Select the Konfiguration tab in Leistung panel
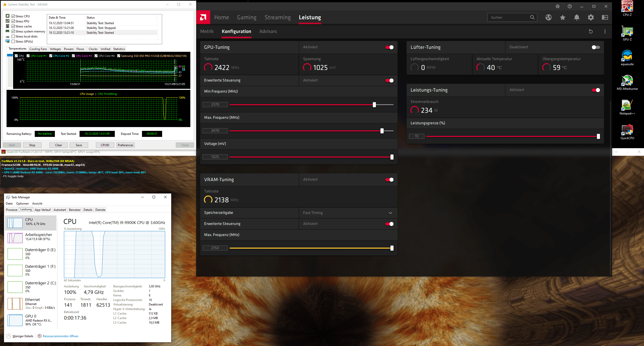 [x=237, y=31]
